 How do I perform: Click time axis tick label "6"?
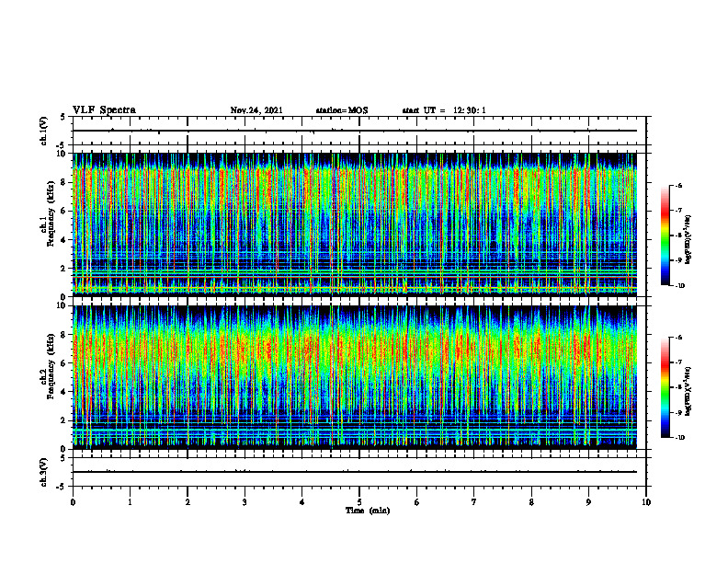417,502
